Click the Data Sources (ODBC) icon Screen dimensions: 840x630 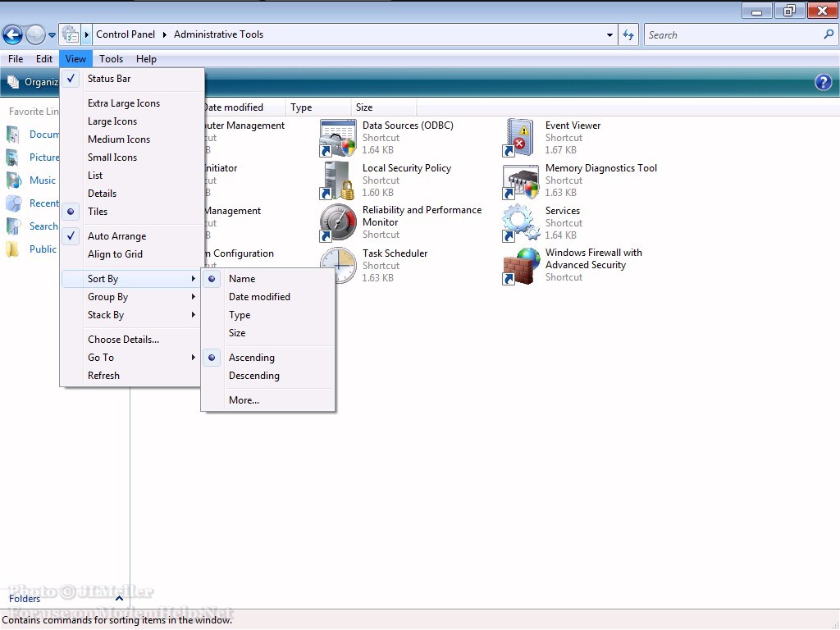[x=338, y=138]
